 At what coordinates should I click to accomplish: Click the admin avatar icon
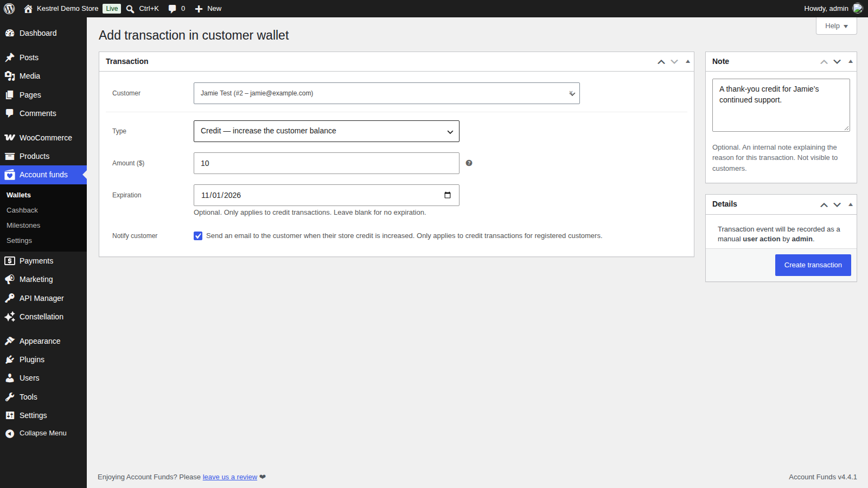[858, 8]
